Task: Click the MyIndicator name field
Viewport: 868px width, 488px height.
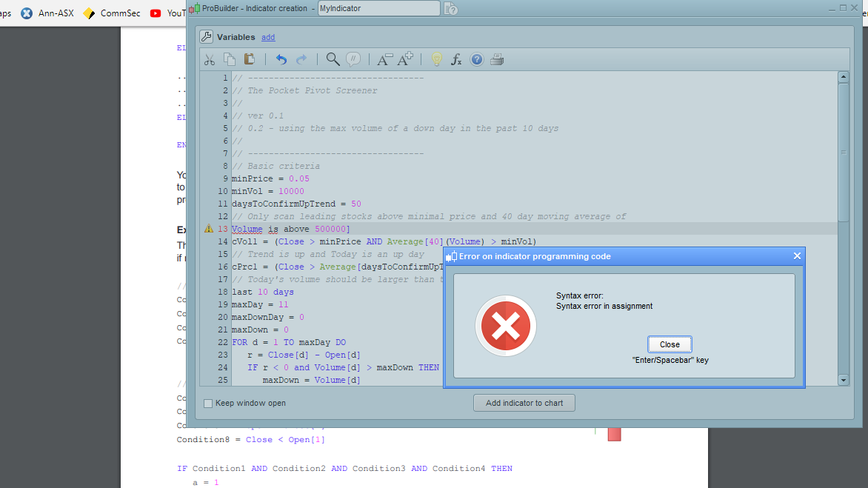Action: tap(378, 8)
